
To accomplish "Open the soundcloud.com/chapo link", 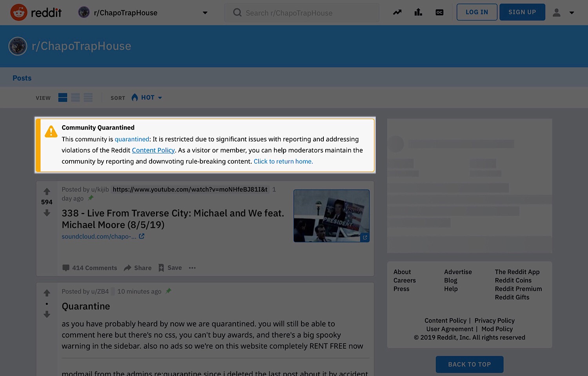I will (99, 237).
